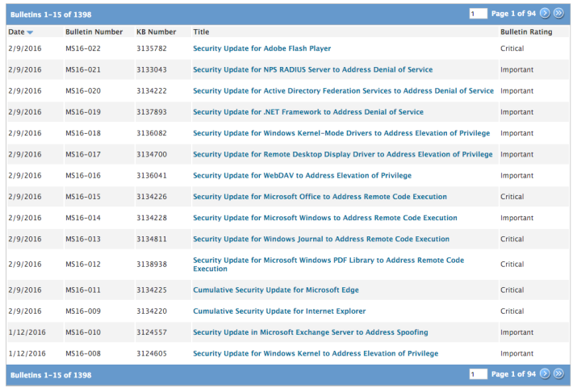Select bulletin number MS16-017

(x=83, y=154)
